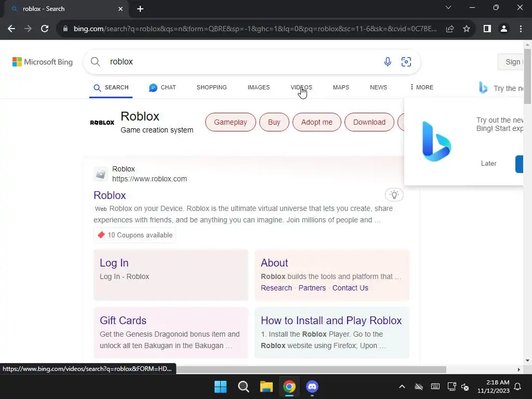Click the horizontal page scrollbar

[311, 369]
